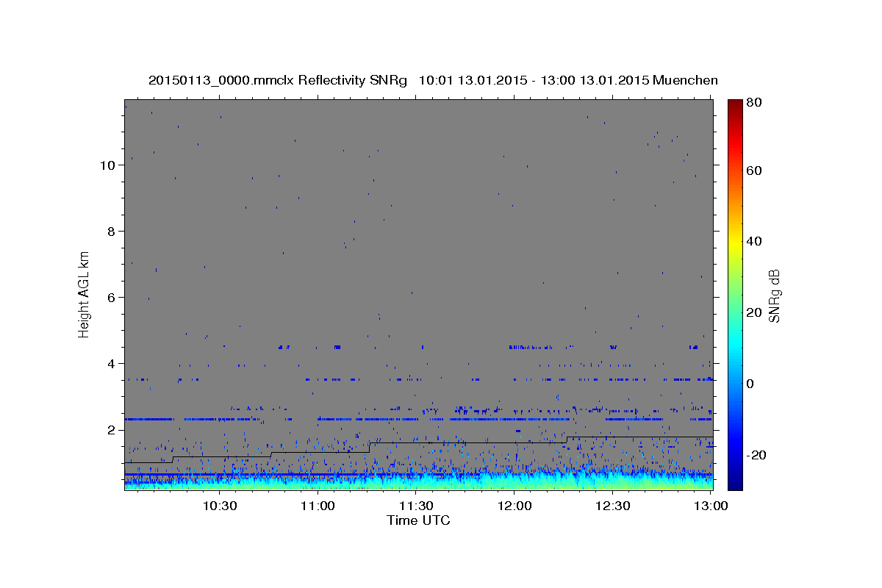This screenshot has height=588, width=882.
Task: Click the 12:30 time tick label
Action: (613, 506)
